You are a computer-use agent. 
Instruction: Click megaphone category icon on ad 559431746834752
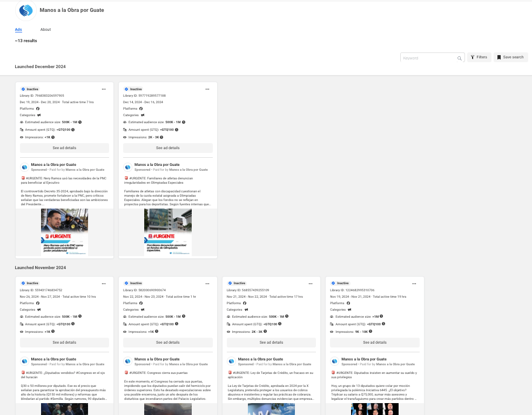[x=39, y=310]
